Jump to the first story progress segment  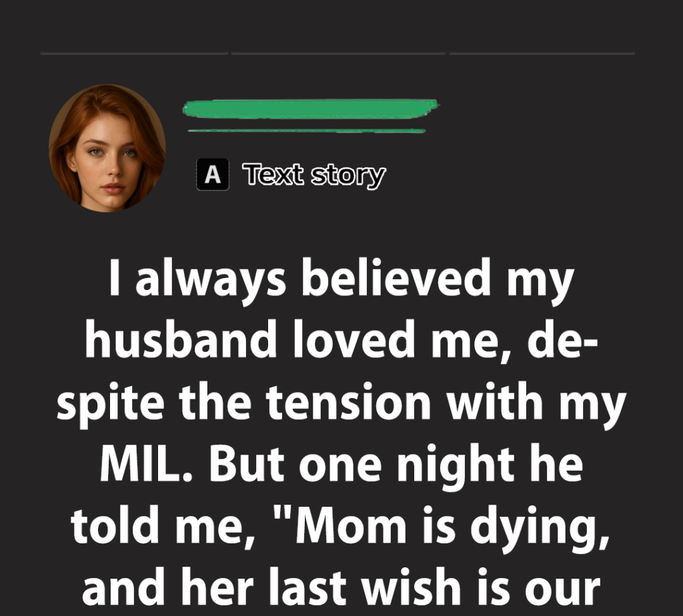click(x=134, y=53)
